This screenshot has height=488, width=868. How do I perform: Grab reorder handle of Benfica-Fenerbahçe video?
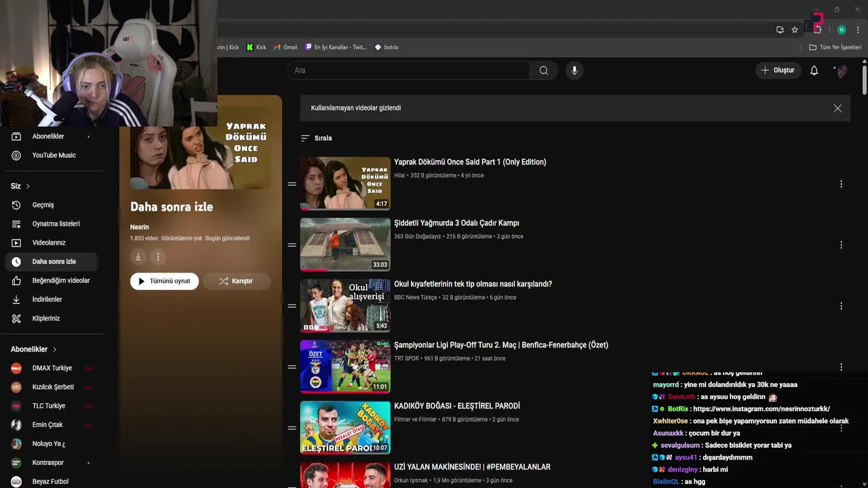click(292, 367)
